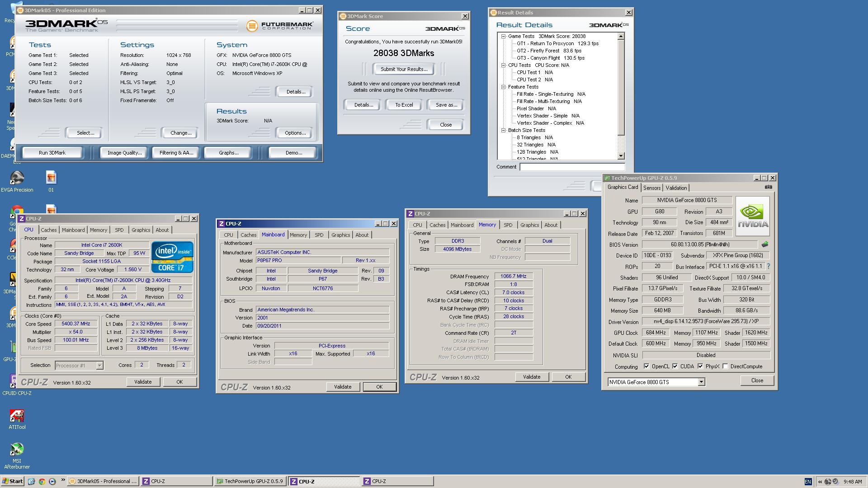868x488 pixels.
Task: Switch to Sensors tab in GPU-Z
Action: [x=651, y=188]
